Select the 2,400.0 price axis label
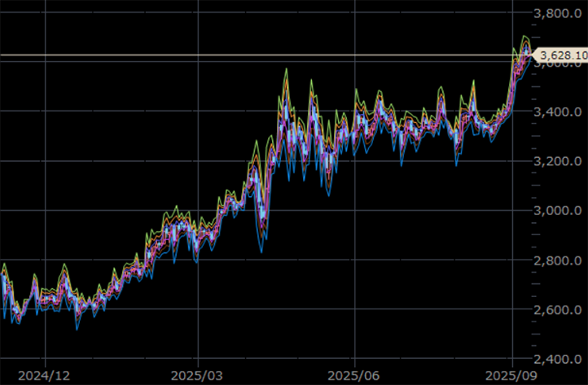Viewport: 588px width, 385px height. pyautogui.click(x=557, y=360)
